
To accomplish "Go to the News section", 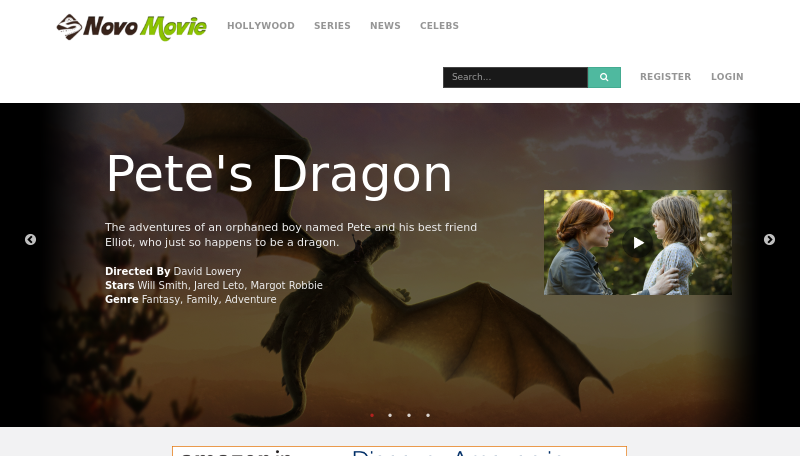I will click(385, 26).
